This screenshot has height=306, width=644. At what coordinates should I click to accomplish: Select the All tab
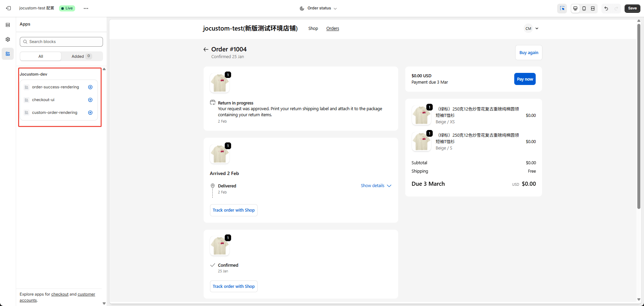(41, 56)
